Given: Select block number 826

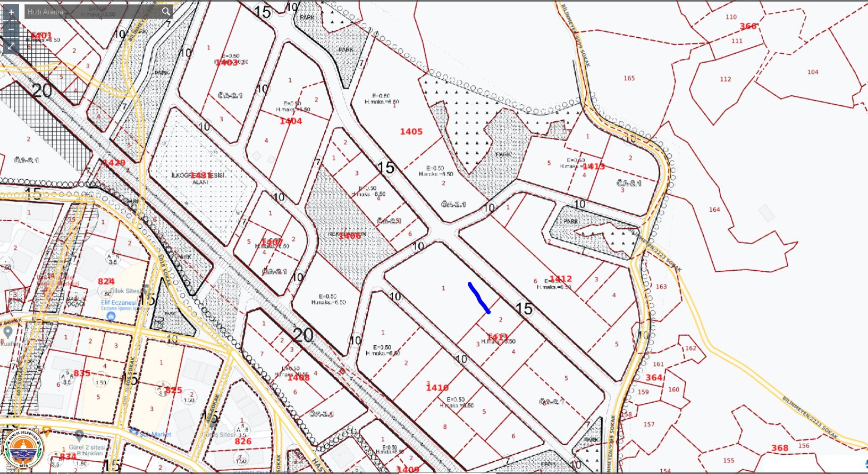Looking at the screenshot, I should (x=243, y=441).
